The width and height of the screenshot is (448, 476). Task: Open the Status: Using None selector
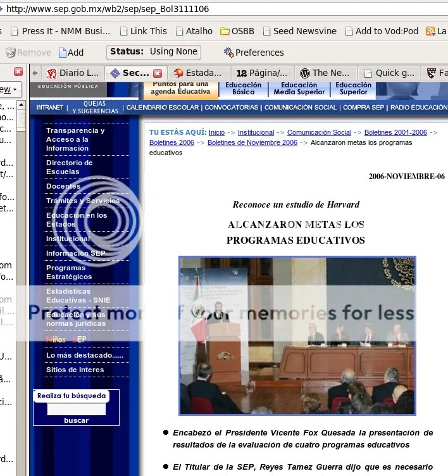click(x=154, y=52)
